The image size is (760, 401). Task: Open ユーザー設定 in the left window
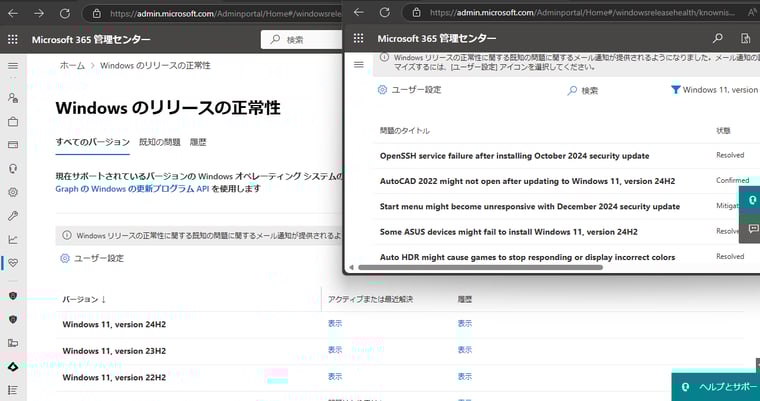pyautogui.click(x=92, y=258)
